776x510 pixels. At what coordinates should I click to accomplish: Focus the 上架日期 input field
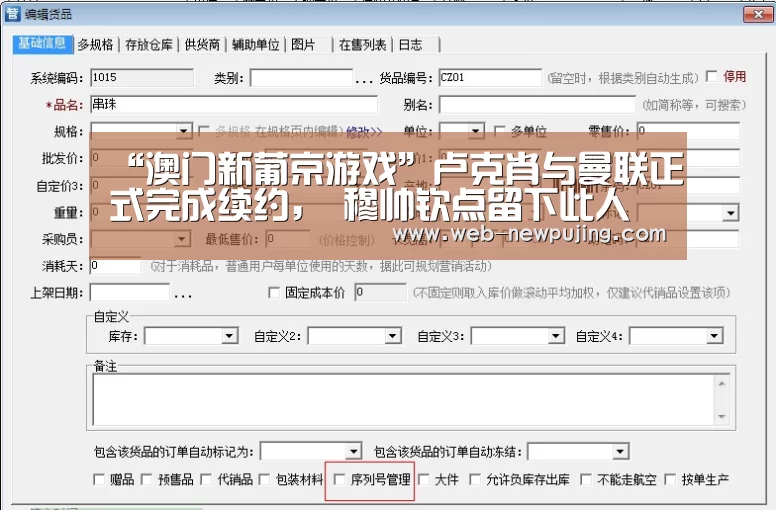130,292
